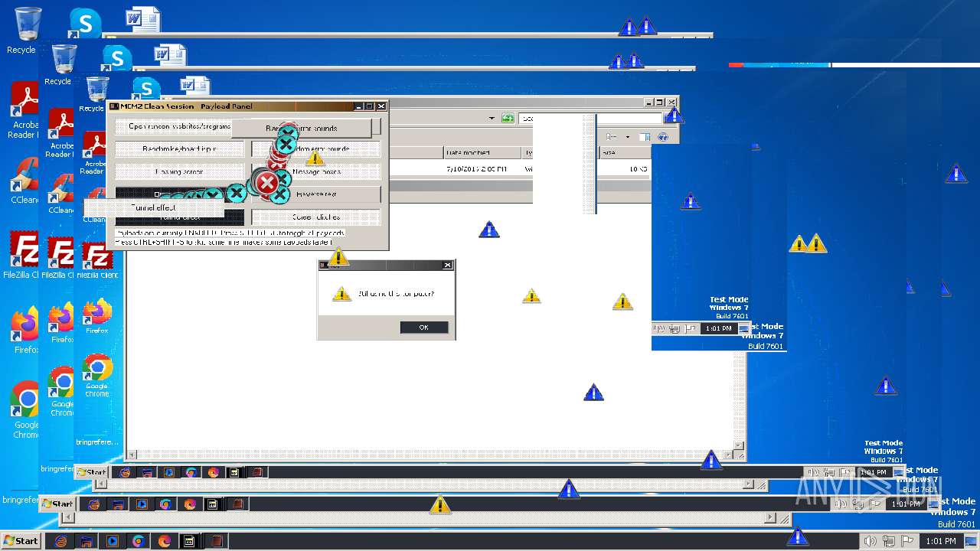This screenshot has width=980, height=551.
Task: Click volume icon in bottom system tray
Action: (871, 541)
